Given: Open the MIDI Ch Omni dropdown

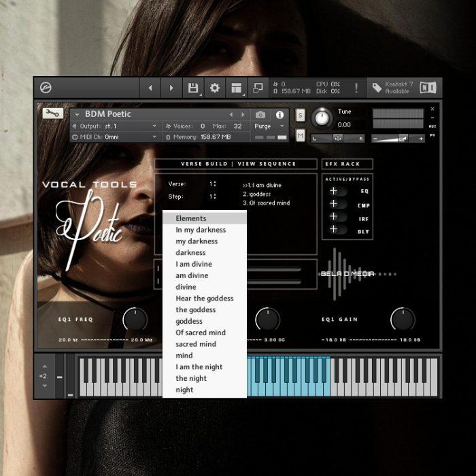Looking at the screenshot, I should point(115,137).
